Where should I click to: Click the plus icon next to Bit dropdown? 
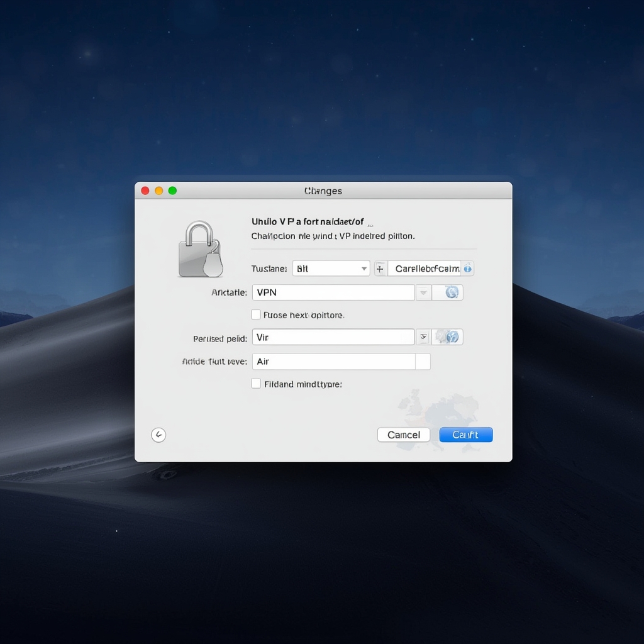pos(380,268)
